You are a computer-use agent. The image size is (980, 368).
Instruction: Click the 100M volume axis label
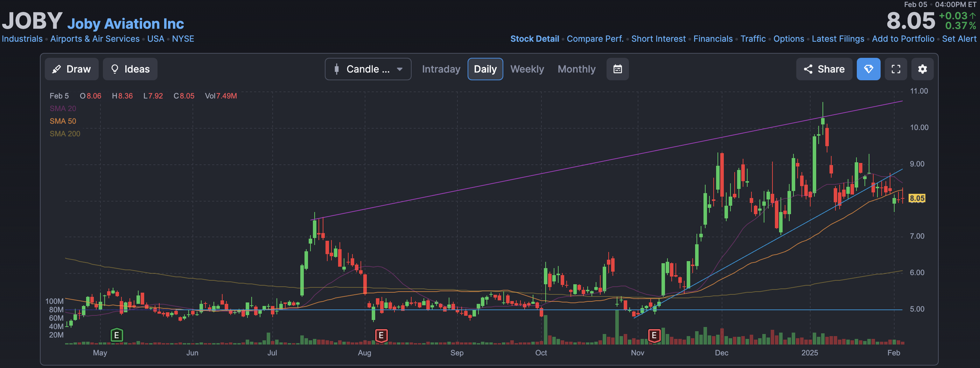54,301
